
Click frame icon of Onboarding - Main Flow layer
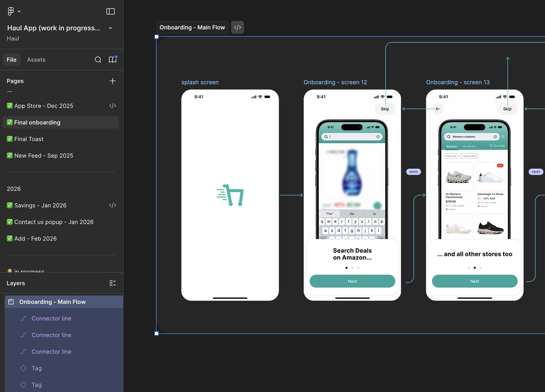[11, 302]
